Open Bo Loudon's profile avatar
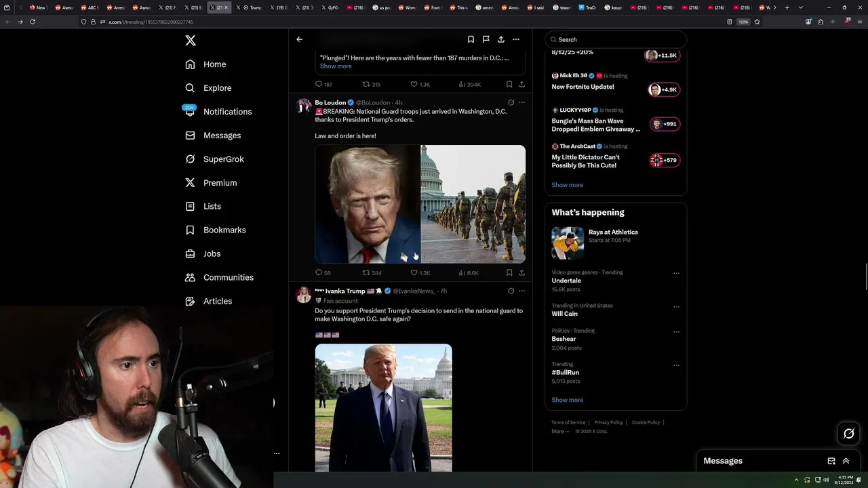 pos(303,106)
